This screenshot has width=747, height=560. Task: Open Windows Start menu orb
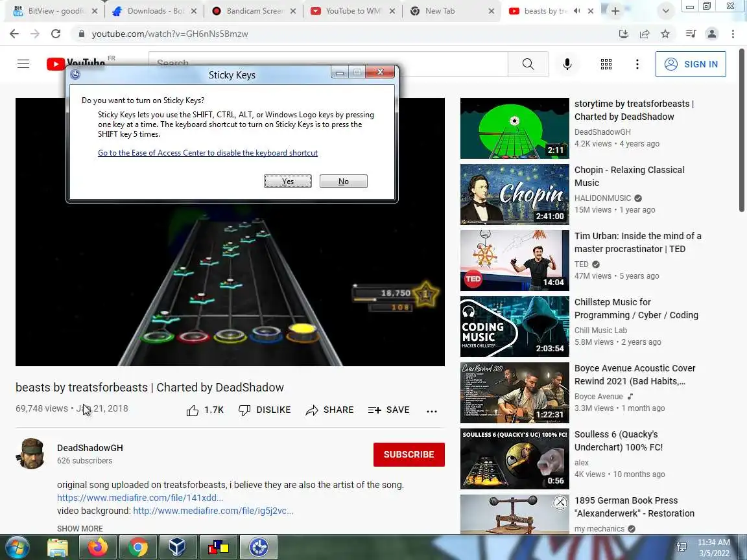pyautogui.click(x=18, y=547)
